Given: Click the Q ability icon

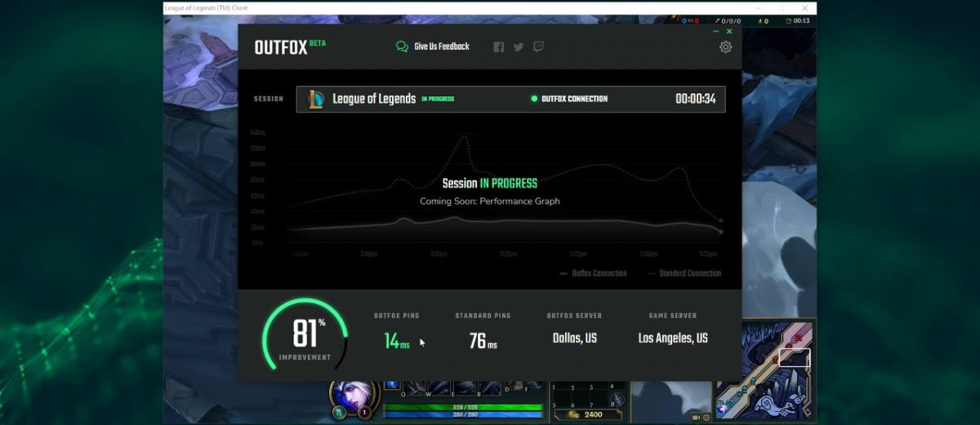Looking at the screenshot, I should click(x=415, y=387).
